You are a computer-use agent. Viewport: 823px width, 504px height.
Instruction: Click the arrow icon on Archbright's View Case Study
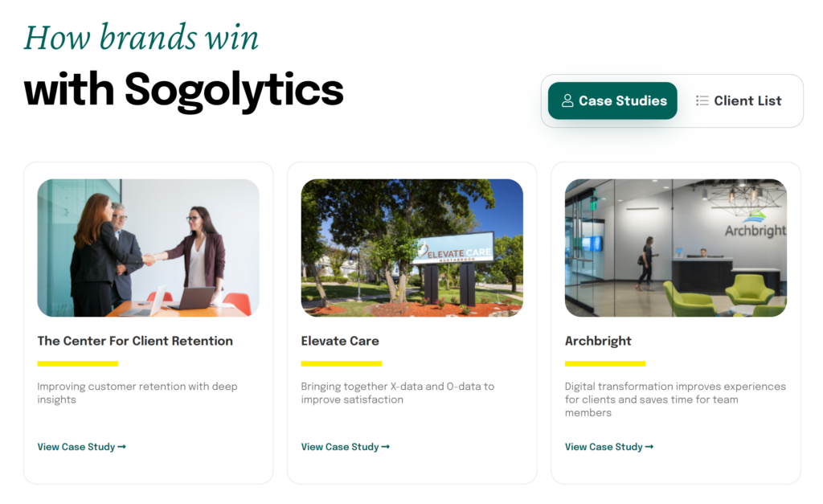(649, 447)
